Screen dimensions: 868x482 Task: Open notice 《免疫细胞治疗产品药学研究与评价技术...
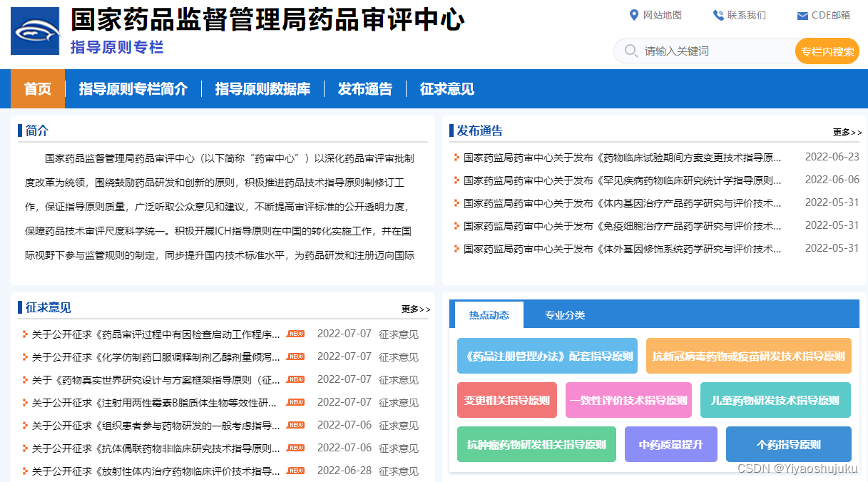(x=622, y=226)
